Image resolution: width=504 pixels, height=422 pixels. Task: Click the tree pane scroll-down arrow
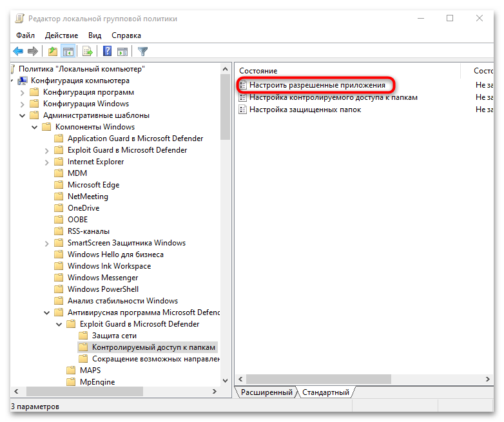(226, 381)
